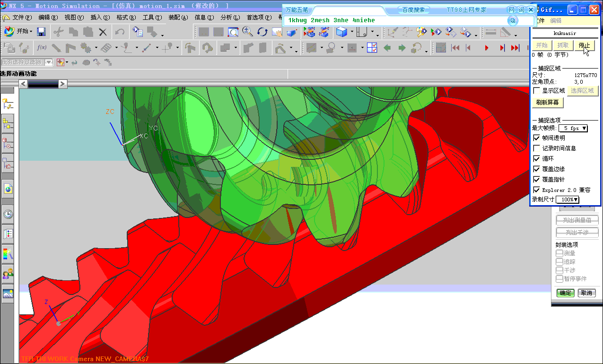This screenshot has height=364, width=603.
Task: Click the round icon in input method bar
Action: (513, 20)
